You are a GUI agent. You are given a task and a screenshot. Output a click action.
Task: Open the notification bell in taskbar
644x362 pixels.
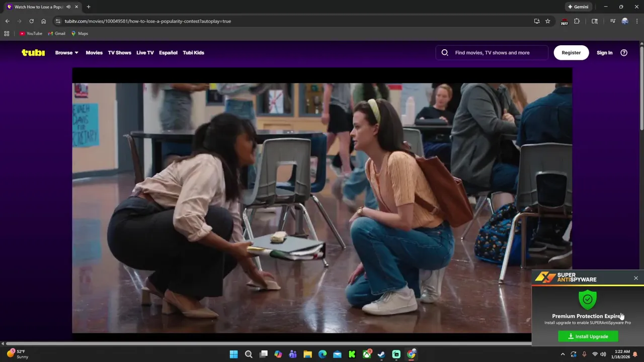(635, 354)
